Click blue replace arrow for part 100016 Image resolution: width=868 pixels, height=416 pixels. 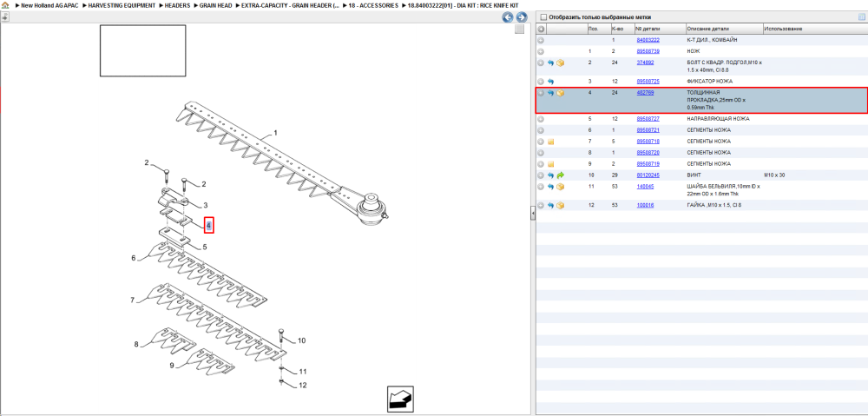click(551, 206)
